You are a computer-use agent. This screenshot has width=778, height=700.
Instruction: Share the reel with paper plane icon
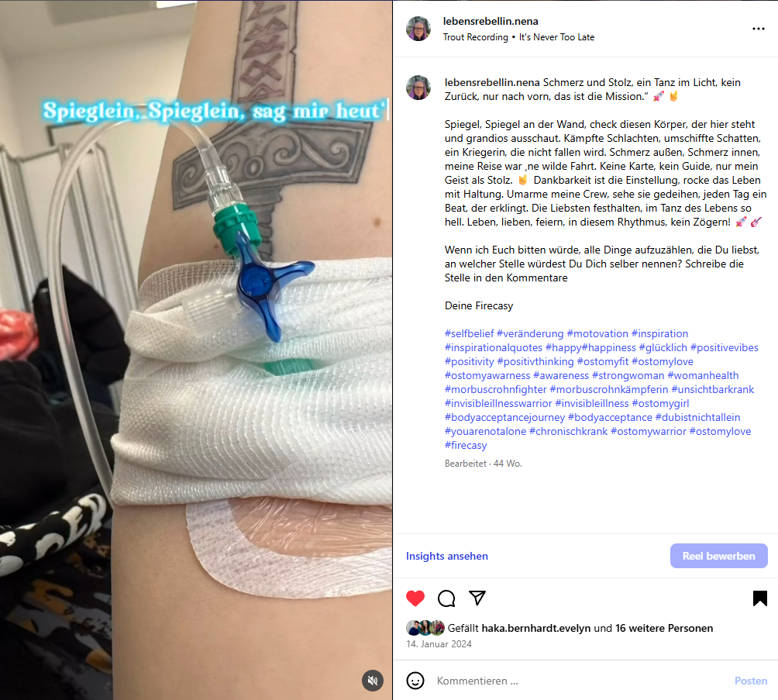(477, 598)
